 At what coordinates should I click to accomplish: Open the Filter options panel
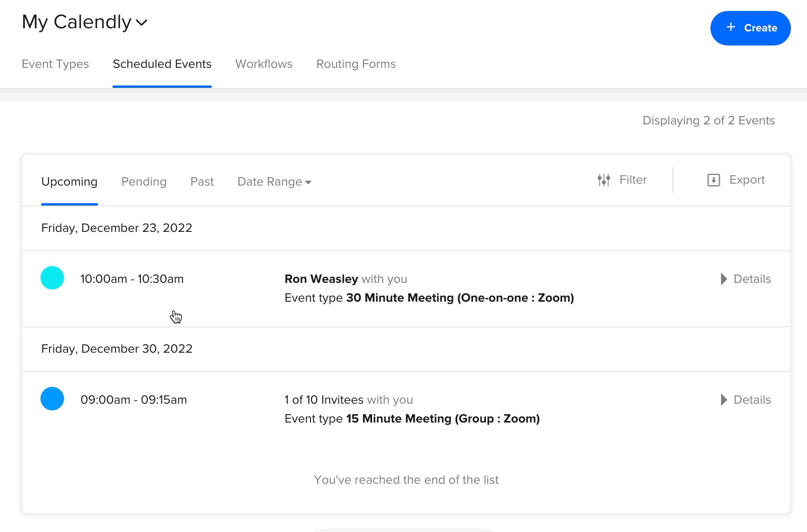pos(622,180)
